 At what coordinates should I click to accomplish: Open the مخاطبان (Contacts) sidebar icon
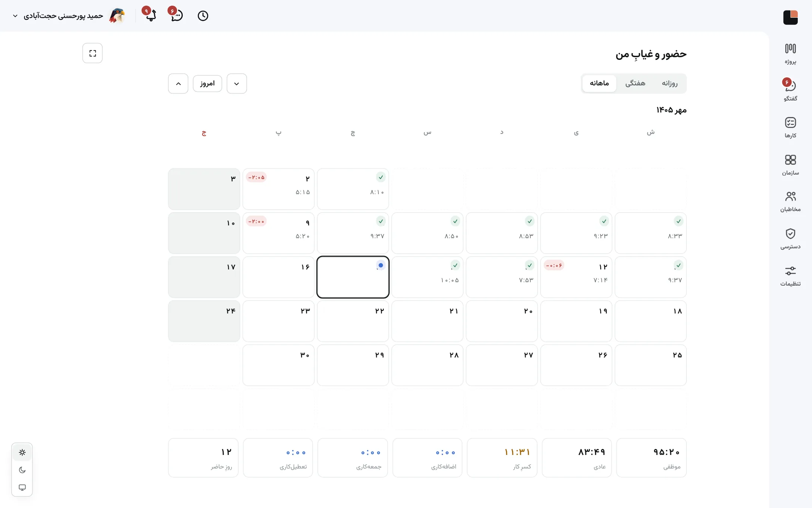click(790, 202)
